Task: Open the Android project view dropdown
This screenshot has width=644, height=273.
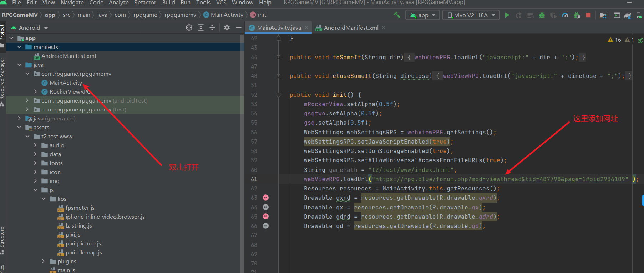Action: tap(30, 28)
